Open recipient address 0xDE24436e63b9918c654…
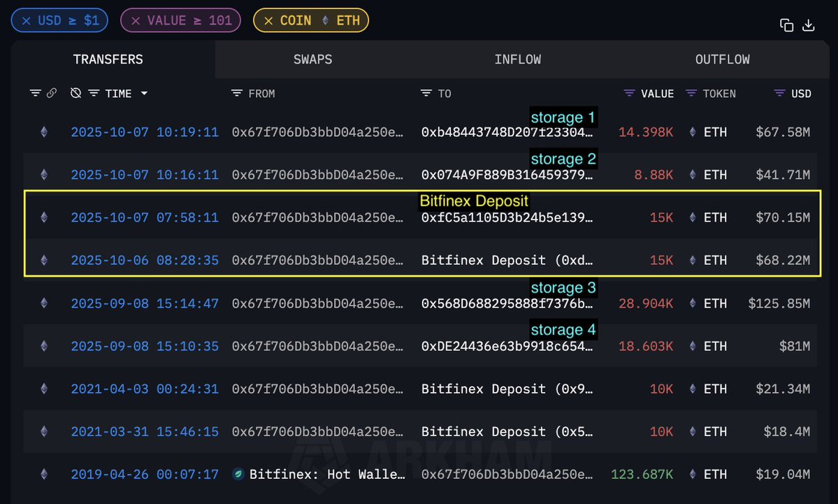Viewport: 838px width, 504px height. pos(507,346)
